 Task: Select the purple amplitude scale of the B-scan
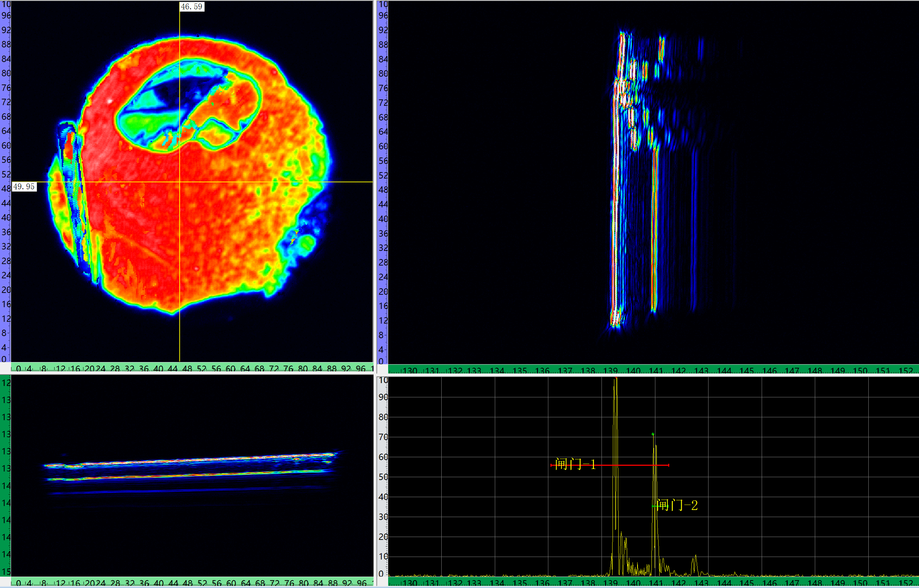pyautogui.click(x=382, y=183)
